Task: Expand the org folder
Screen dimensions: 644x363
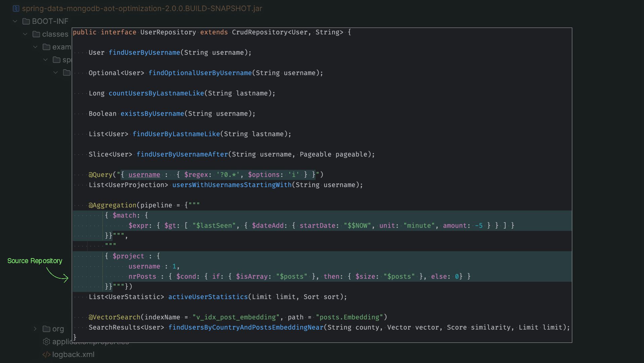Action: [x=35, y=329]
